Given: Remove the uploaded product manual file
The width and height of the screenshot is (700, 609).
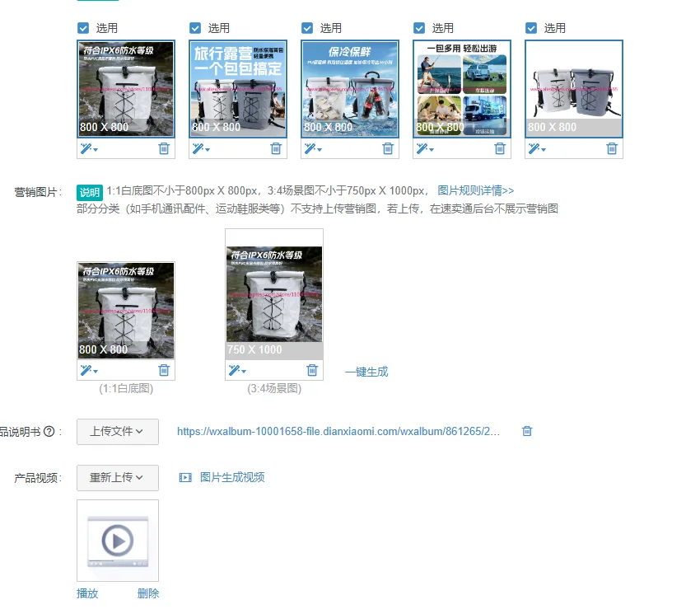Looking at the screenshot, I should click(527, 431).
